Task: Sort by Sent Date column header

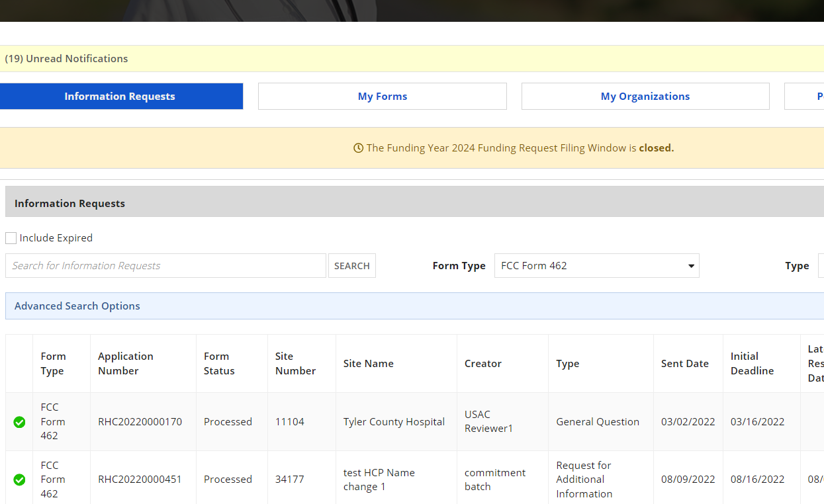Action: coord(685,364)
